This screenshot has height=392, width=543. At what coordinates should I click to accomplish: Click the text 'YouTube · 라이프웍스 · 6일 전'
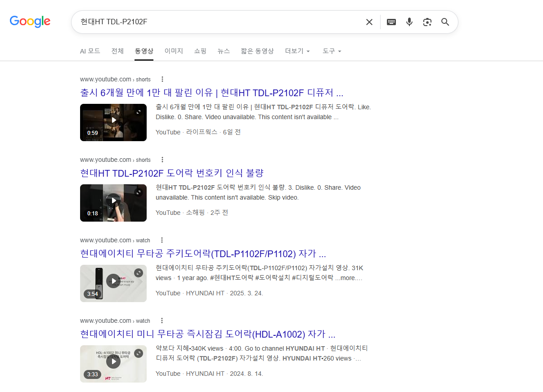198,132
